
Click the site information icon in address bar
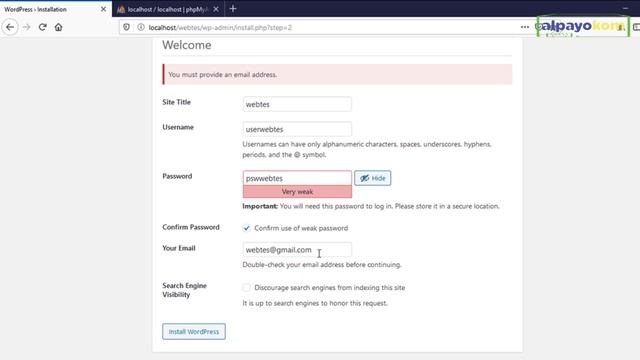(x=141, y=27)
